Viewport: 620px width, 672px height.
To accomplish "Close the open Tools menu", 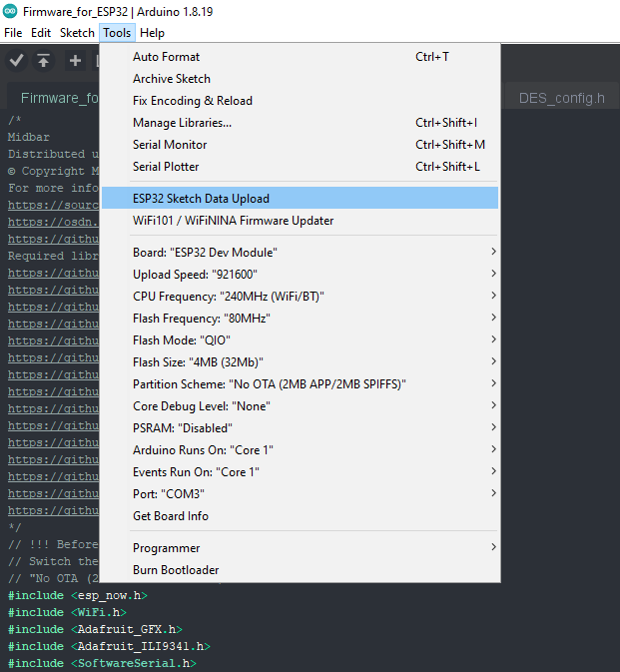I will (117, 33).
